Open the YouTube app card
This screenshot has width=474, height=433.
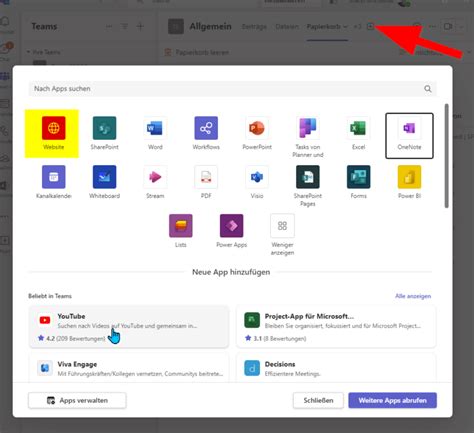[x=129, y=327]
